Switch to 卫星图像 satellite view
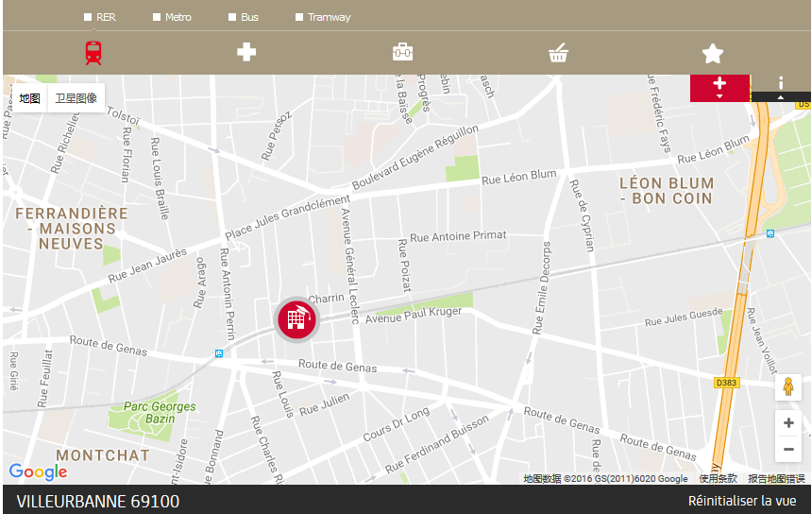Viewport: 812px width, 514px height. pos(76,98)
